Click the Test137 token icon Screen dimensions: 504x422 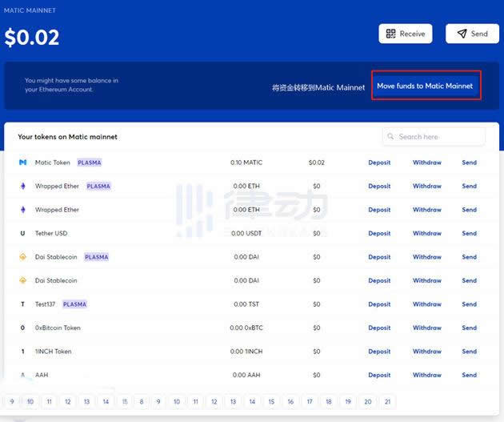coord(23,304)
